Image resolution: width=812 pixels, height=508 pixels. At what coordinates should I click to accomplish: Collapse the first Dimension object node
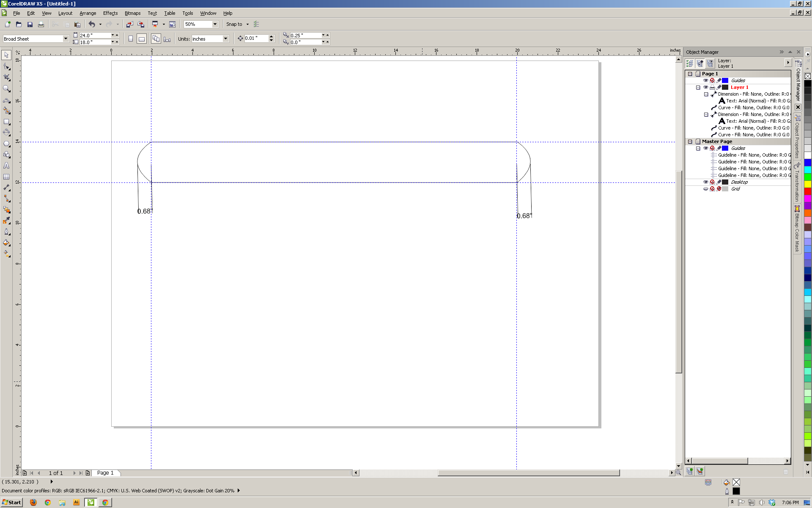(706, 94)
